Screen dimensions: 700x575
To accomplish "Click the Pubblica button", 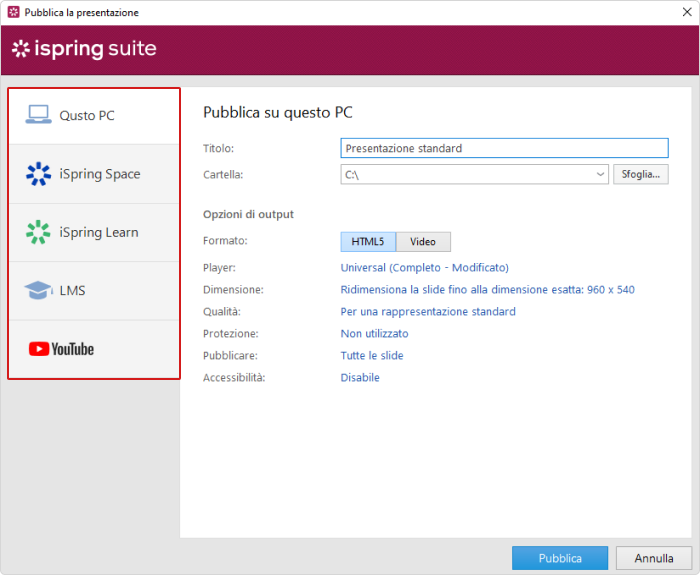I will [x=560, y=558].
